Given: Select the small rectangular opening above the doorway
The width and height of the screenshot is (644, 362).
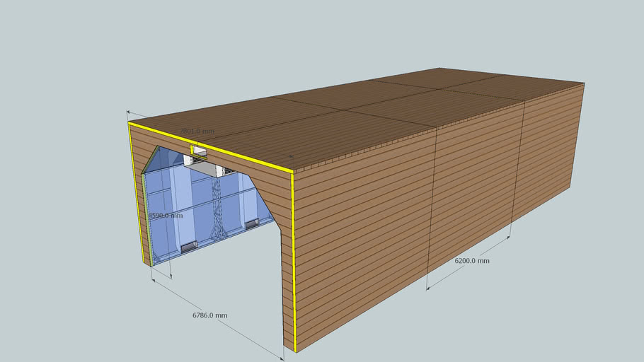Looking at the screenshot, I should tap(197, 149).
